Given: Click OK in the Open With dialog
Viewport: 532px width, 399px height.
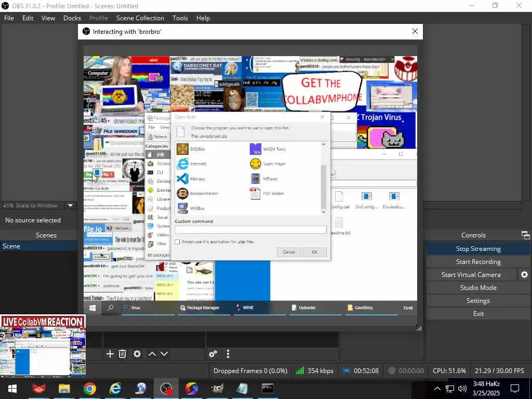Looking at the screenshot, I should coord(314,252).
